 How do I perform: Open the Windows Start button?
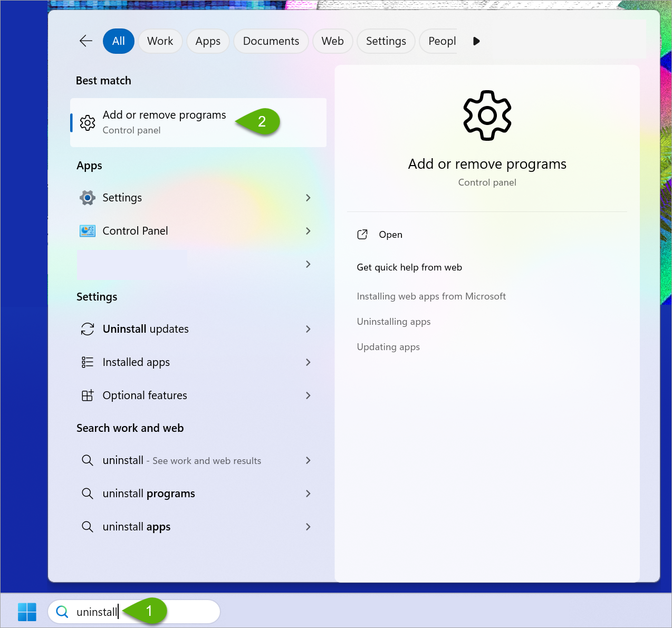(27, 612)
